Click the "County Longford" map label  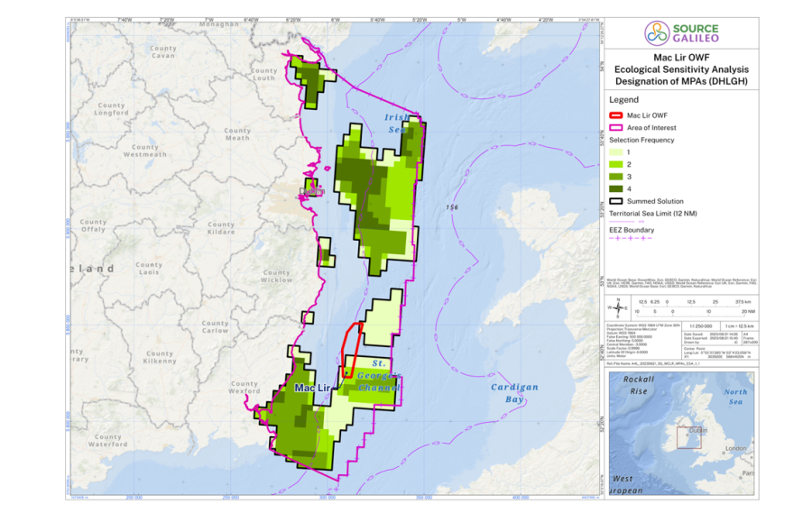tap(111, 109)
